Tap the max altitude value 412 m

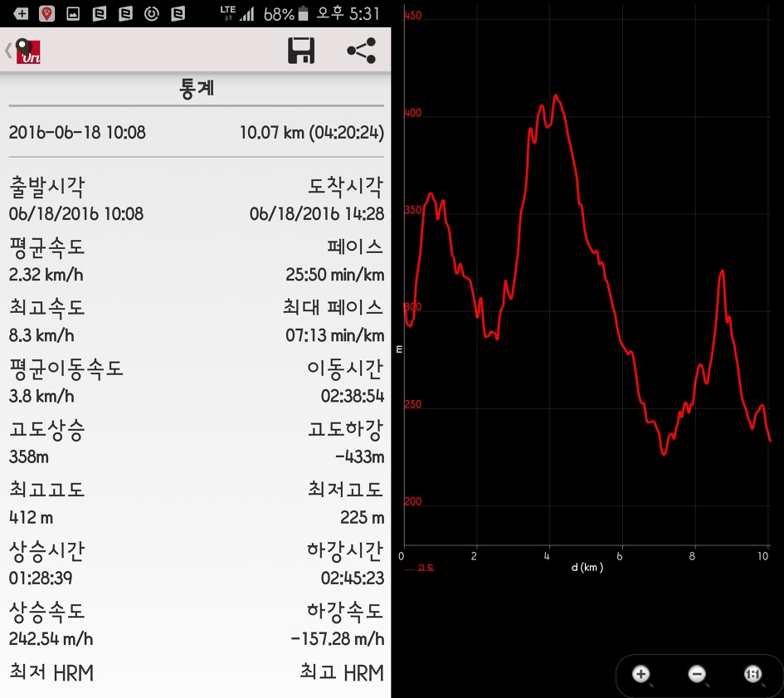31,517
